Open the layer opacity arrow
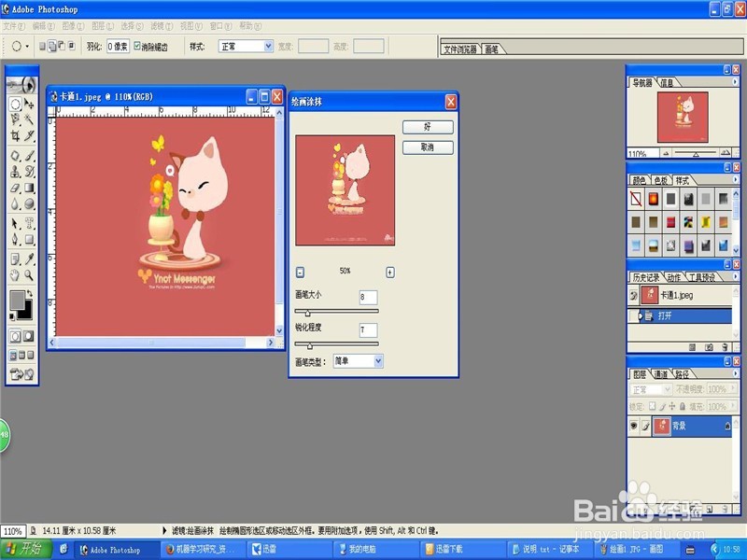Image resolution: width=747 pixels, height=560 pixels. tap(733, 389)
